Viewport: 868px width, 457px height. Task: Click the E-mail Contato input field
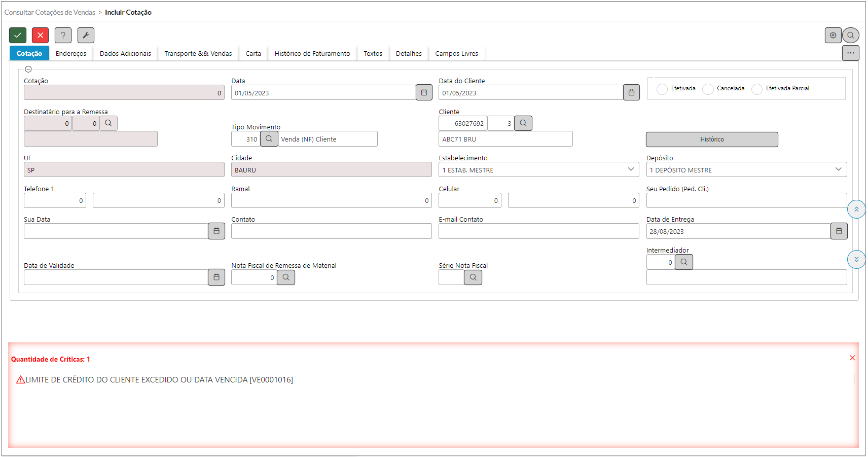[538, 231]
